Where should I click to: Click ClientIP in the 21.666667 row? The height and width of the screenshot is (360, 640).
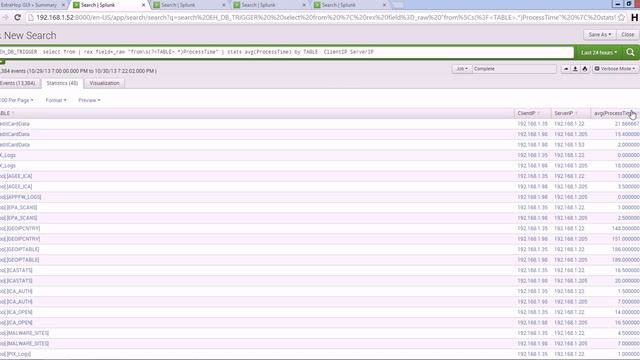pyautogui.click(x=533, y=124)
